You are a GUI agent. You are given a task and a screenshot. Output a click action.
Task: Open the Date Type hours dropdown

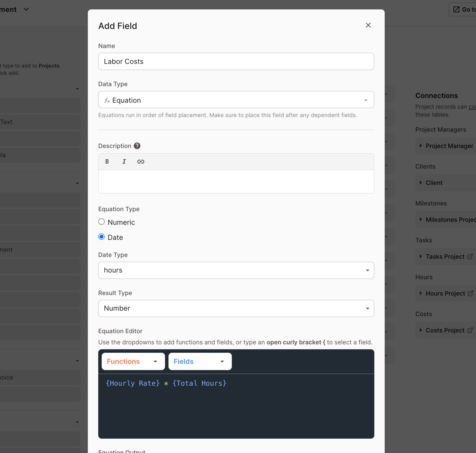[236, 270]
